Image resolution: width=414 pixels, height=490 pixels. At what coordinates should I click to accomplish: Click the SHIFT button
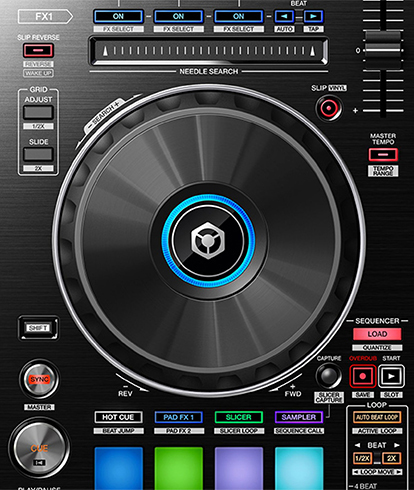[x=38, y=328]
